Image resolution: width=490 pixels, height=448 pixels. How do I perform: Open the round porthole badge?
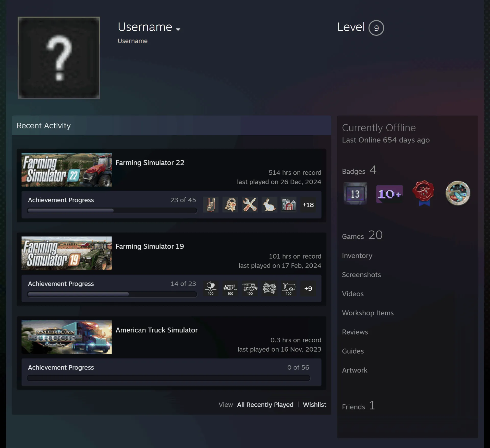pos(458,193)
